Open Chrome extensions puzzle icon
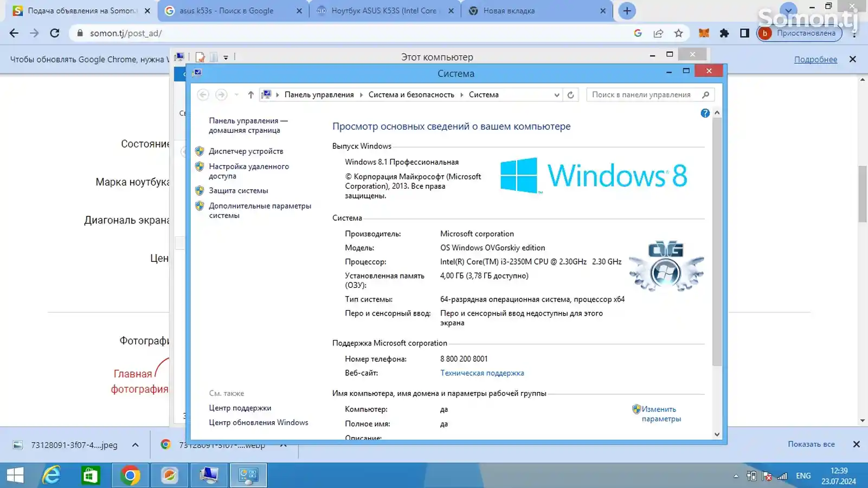 point(724,33)
